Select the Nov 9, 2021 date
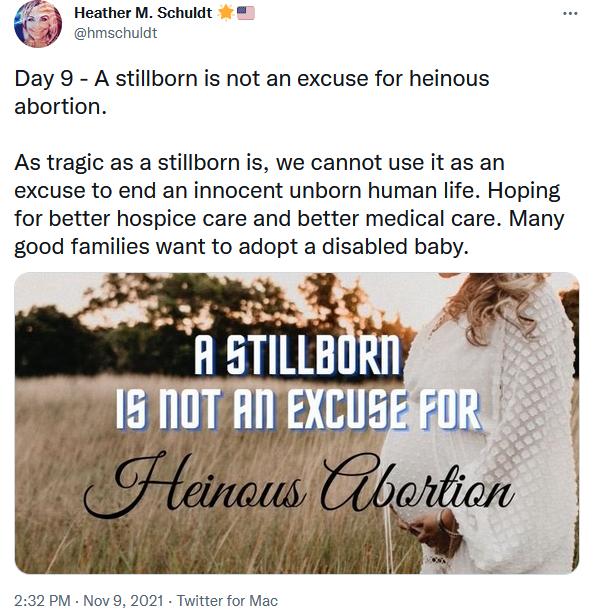Screen dimensions: 594x615 point(123,600)
